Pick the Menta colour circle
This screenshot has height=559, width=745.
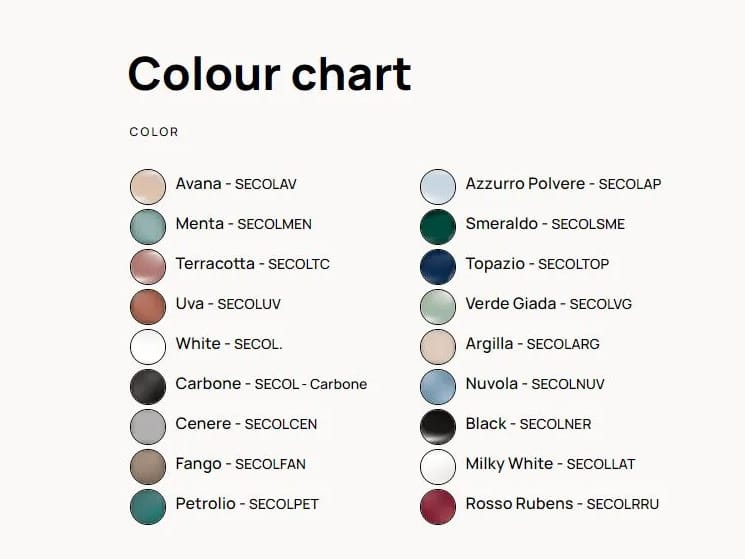[147, 227]
